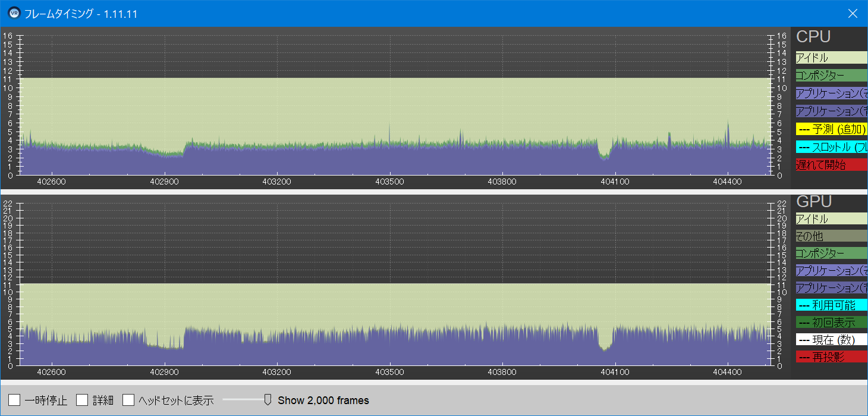Select the white 現在 (数) legend entry
Viewport: 868px width, 416px height.
click(x=831, y=340)
